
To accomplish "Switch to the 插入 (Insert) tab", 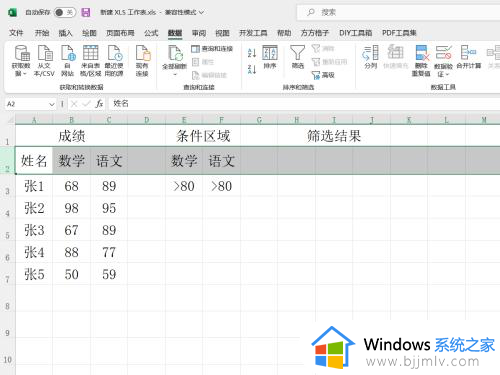I will [x=65, y=33].
